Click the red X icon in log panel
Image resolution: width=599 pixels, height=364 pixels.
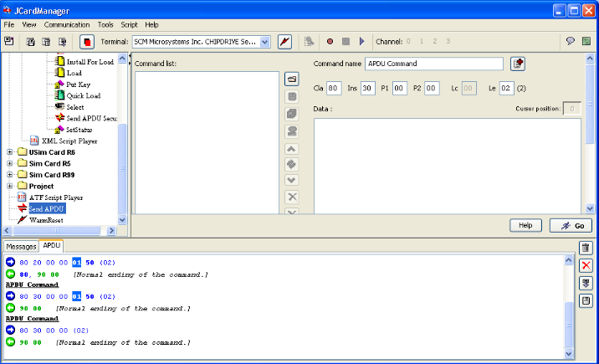586,265
